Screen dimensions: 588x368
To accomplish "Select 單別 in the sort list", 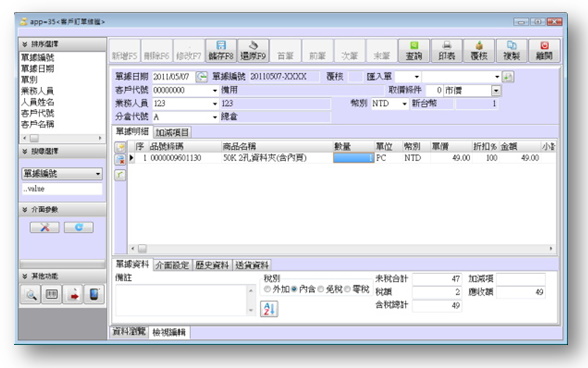I will [29, 80].
